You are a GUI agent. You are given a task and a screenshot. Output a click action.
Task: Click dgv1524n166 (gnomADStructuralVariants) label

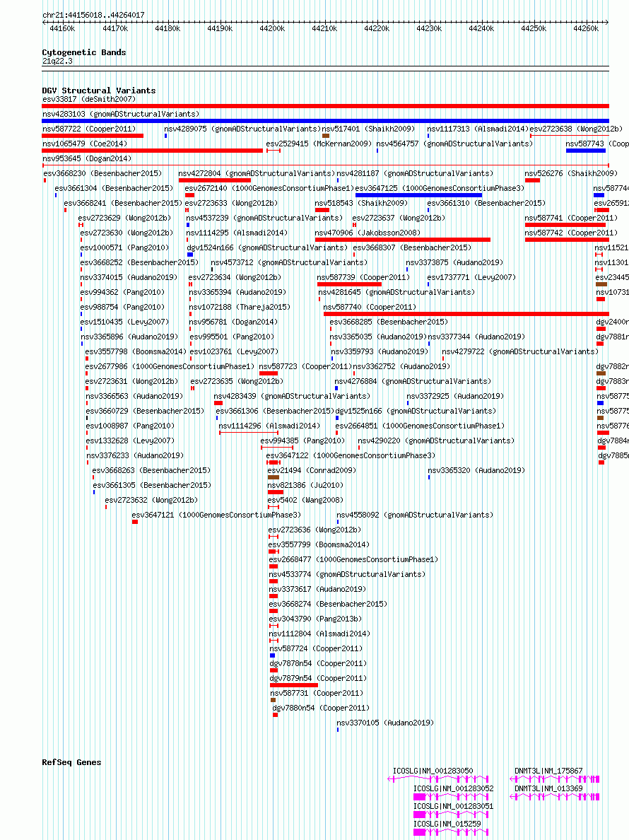coord(267,248)
